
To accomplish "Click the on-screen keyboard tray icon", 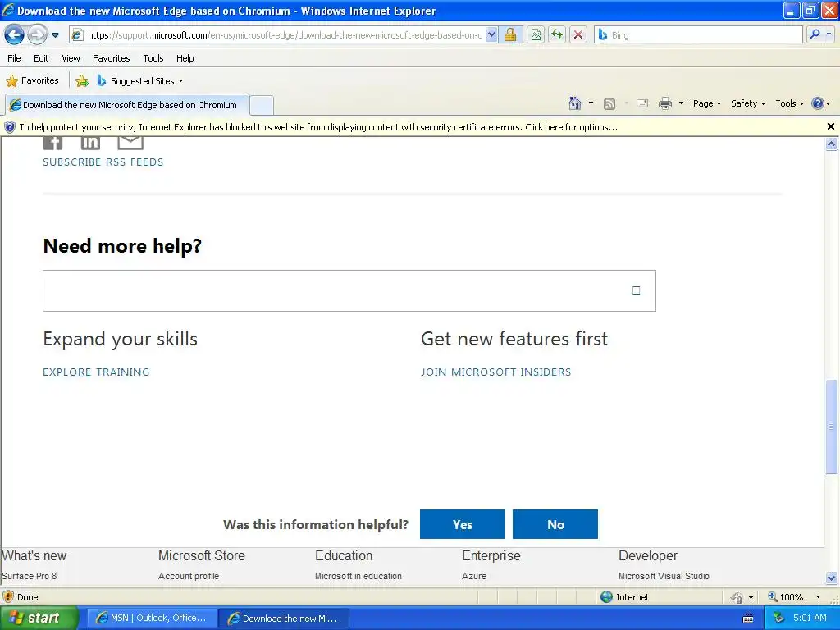I will pos(748,619).
